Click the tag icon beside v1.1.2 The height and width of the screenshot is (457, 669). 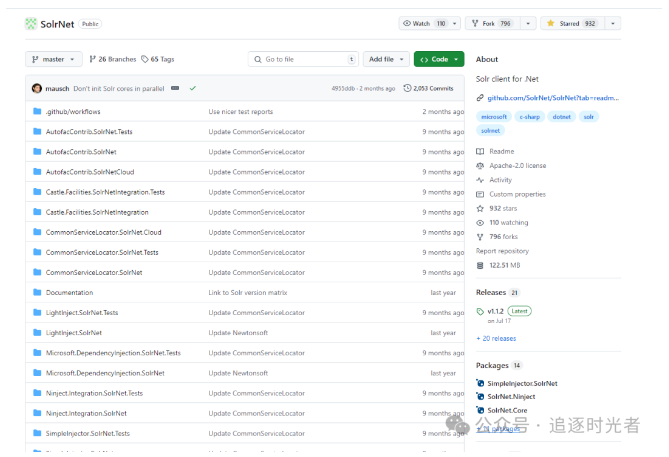(x=480, y=311)
